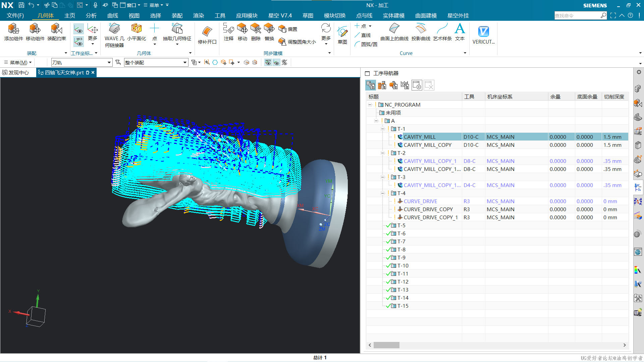This screenshot has width=644, height=362.
Task: Select the Studio Spline (艺术样条) tool
Action: [x=442, y=29]
